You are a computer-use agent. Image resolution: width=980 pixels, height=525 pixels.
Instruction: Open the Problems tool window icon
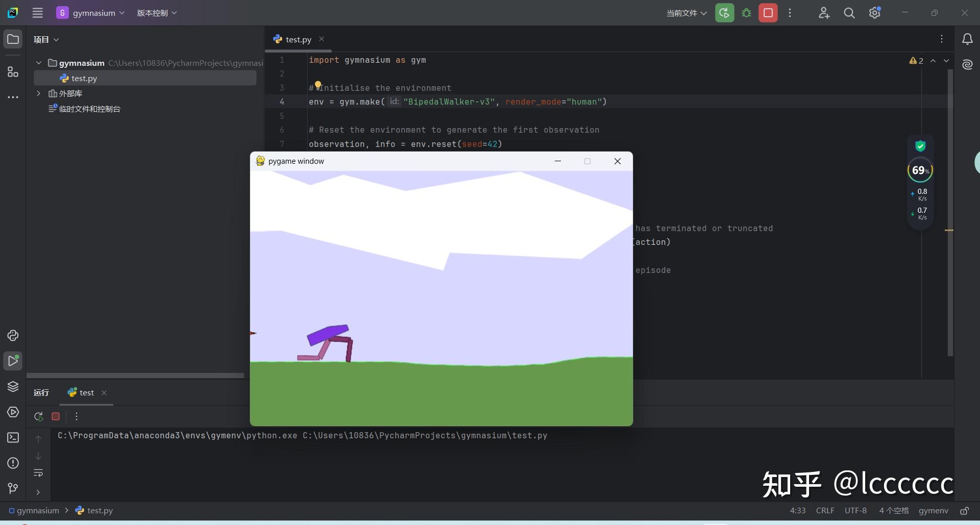point(13,463)
